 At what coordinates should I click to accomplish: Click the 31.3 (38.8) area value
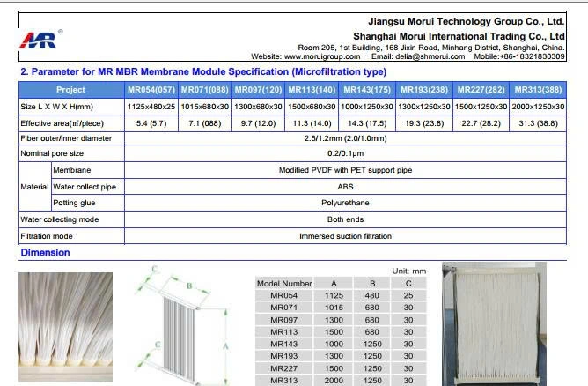point(538,123)
